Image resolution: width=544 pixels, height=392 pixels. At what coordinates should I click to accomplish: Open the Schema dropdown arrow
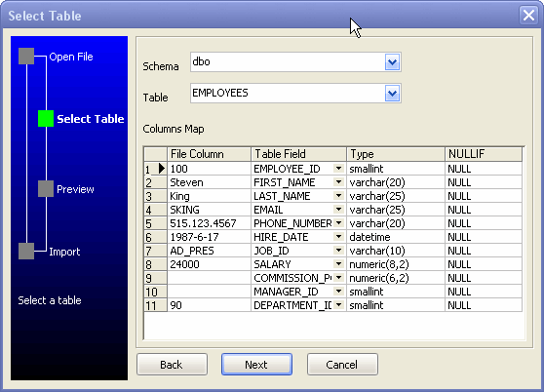pos(392,62)
